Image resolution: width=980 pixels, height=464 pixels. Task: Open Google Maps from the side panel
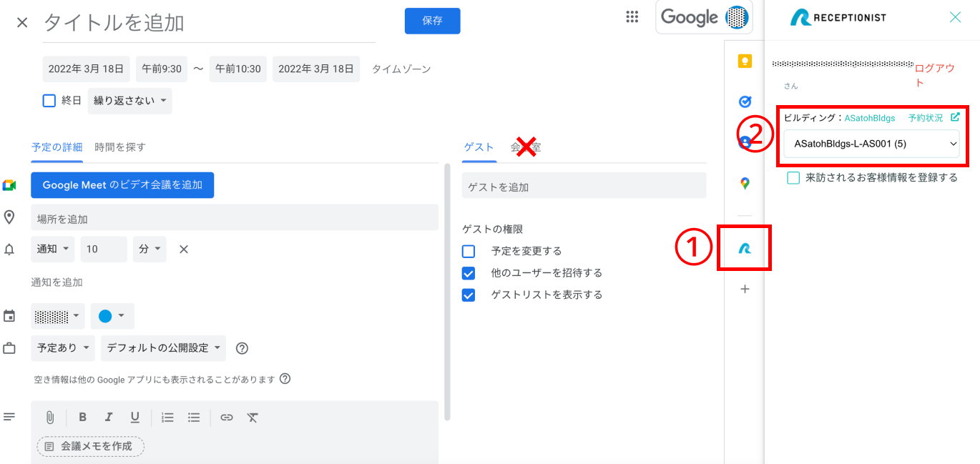coord(745,184)
